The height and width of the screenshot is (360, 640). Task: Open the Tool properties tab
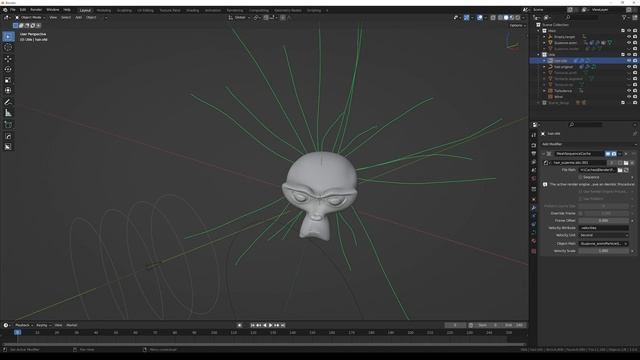click(533, 135)
